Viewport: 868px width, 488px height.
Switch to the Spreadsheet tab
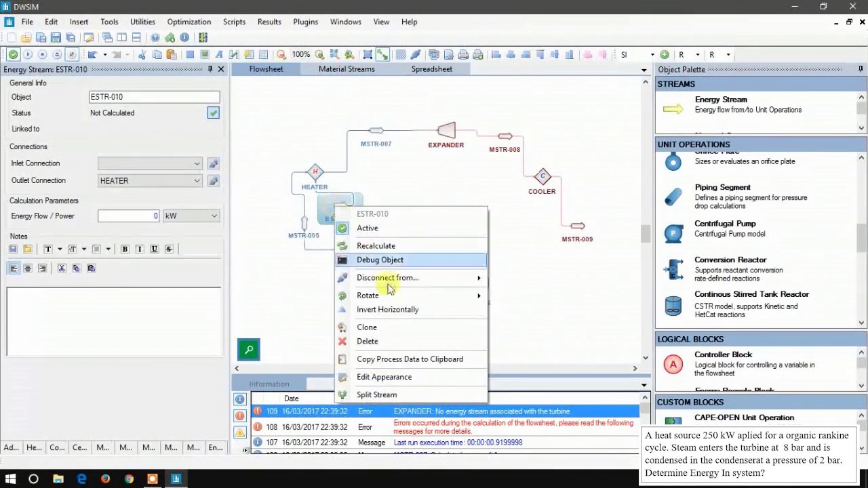click(432, 69)
